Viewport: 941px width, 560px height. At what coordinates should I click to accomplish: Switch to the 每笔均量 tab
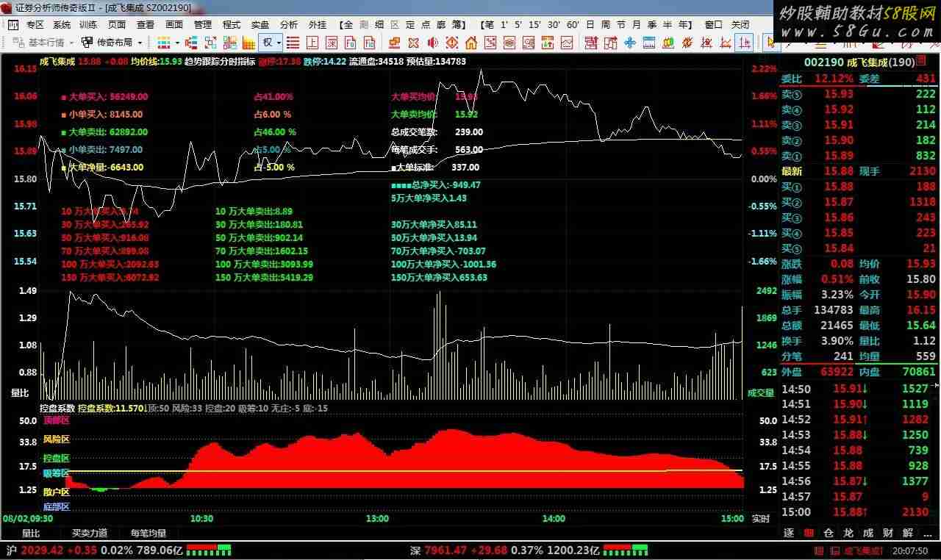[149, 533]
